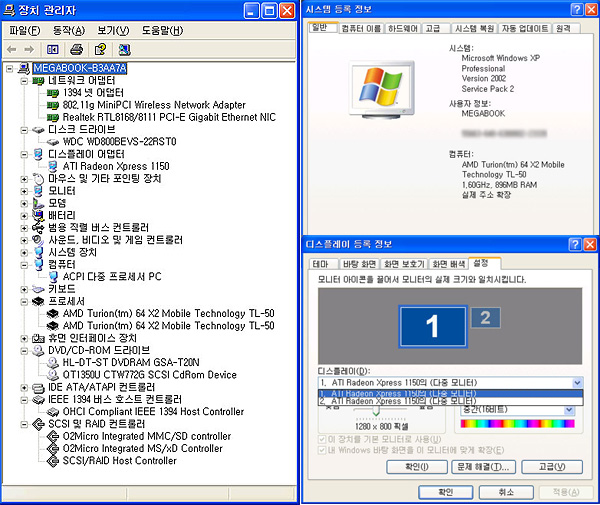Click the 키보드 category icon

point(38,289)
